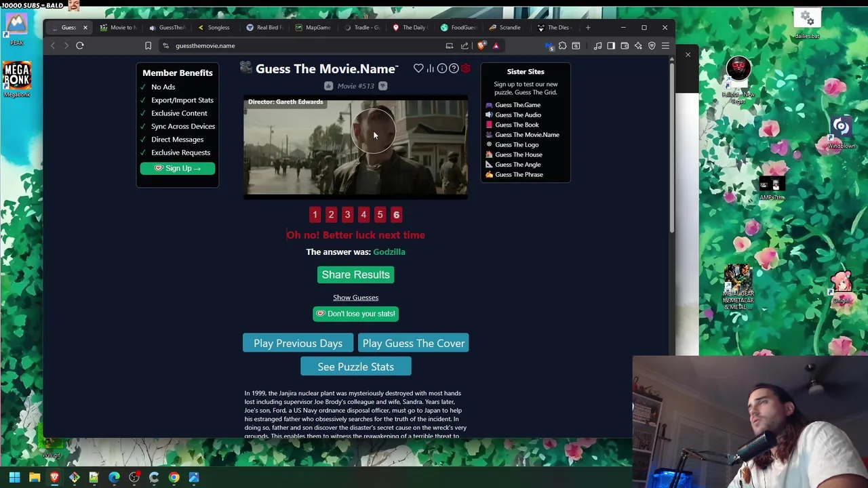Click Play Previous Days
This screenshot has height=488, width=868.
[298, 343]
